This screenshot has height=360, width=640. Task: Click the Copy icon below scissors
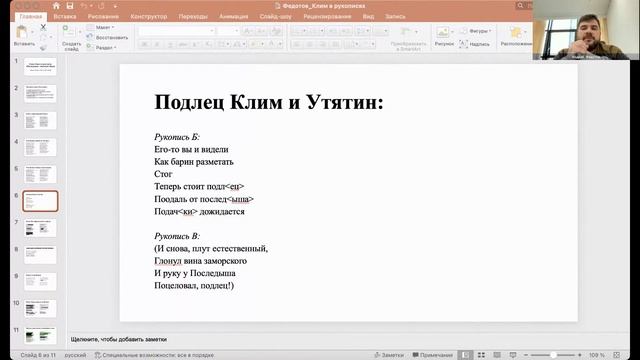pyautogui.click(x=43, y=37)
